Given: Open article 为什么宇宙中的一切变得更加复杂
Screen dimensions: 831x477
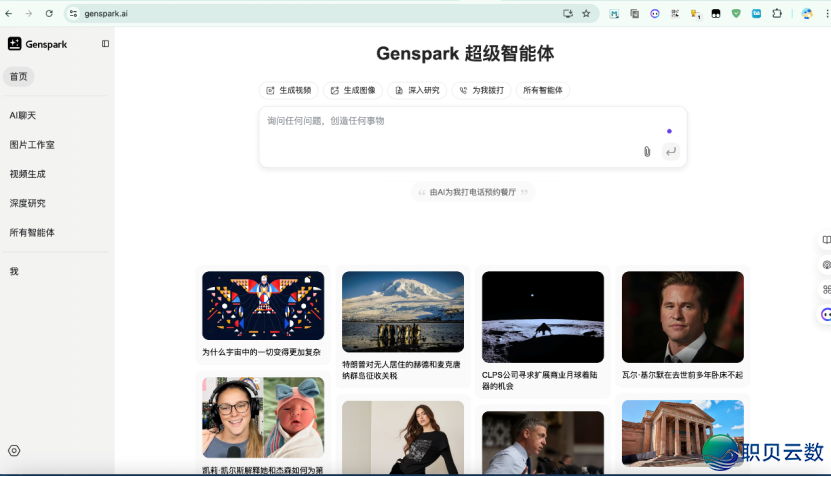Looking at the screenshot, I should pyautogui.click(x=261, y=352).
